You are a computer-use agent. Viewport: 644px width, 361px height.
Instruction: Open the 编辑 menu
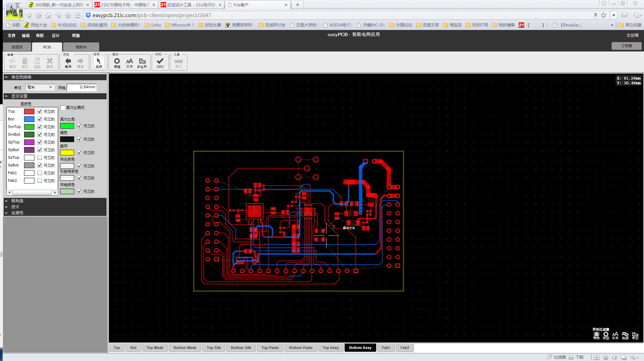26,35
